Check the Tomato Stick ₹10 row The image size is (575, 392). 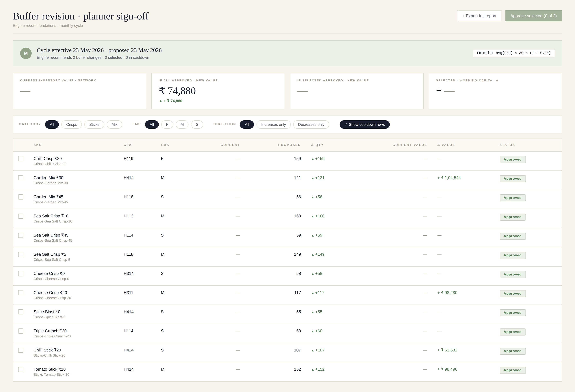21,369
